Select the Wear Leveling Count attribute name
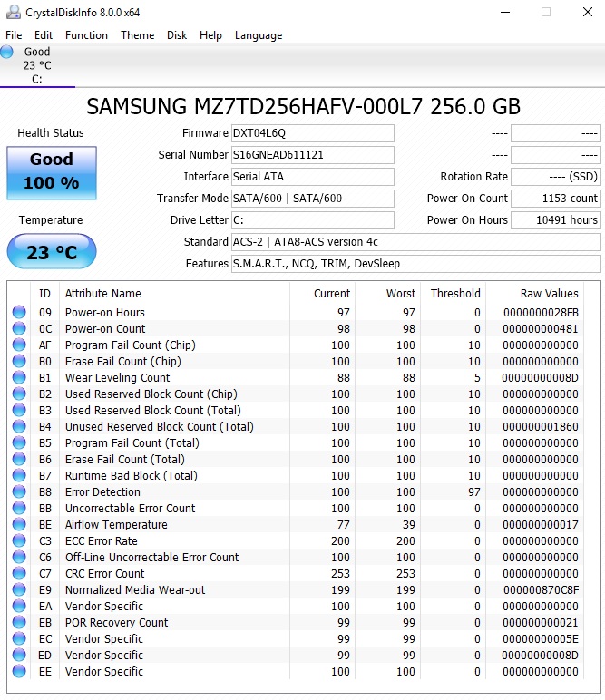605x700 pixels. [117, 378]
